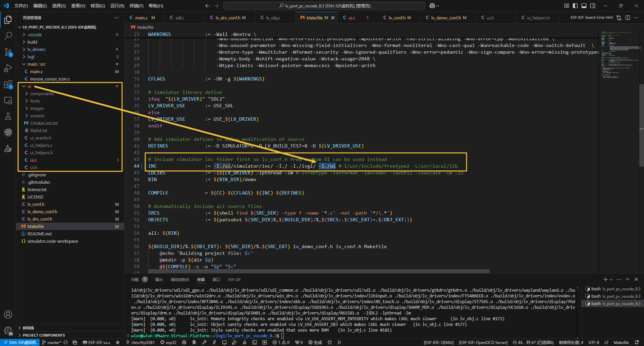
Task: Open new terminal profile dropdown arrow
Action: [611, 279]
